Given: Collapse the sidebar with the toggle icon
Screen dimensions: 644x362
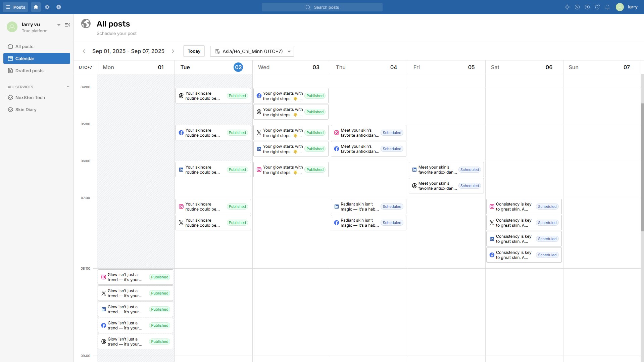Looking at the screenshot, I should tap(67, 25).
